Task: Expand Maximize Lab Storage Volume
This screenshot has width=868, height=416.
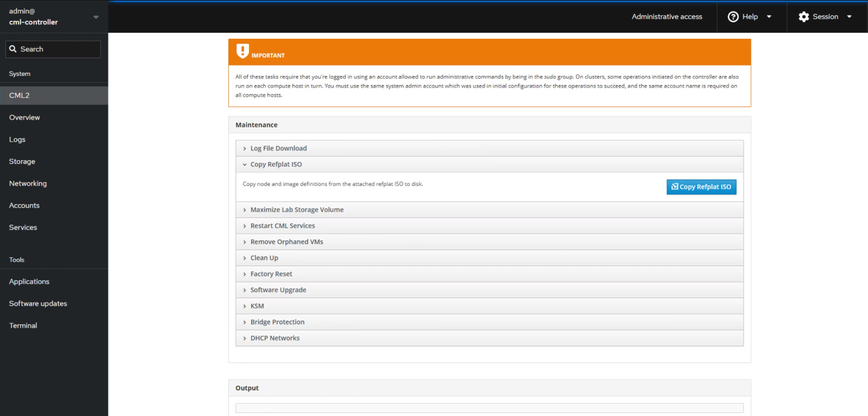Action: click(x=489, y=210)
